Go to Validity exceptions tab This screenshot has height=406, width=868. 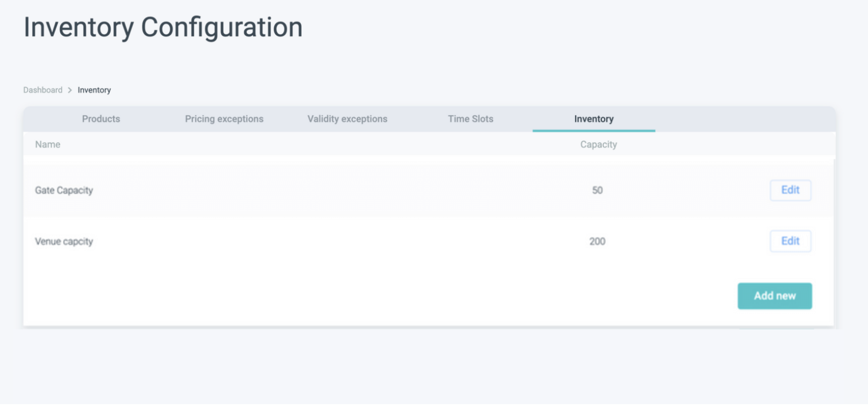pyautogui.click(x=347, y=119)
